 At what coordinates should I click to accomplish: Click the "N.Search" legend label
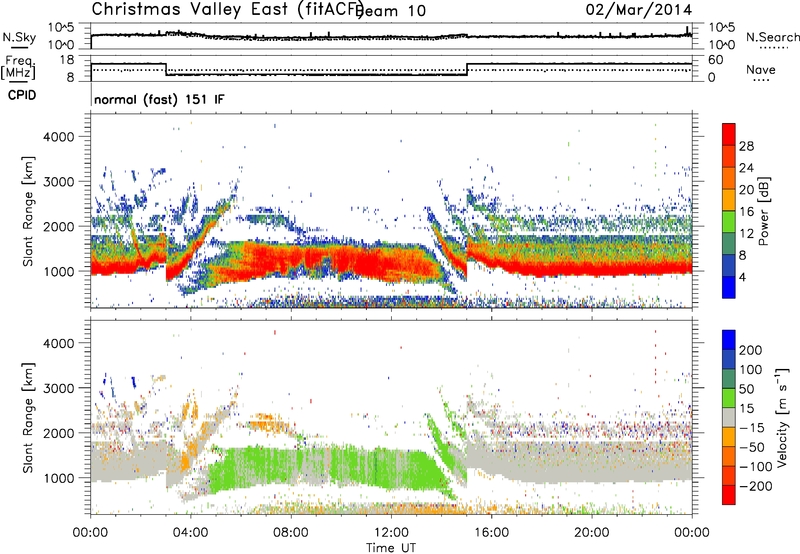[x=772, y=37]
